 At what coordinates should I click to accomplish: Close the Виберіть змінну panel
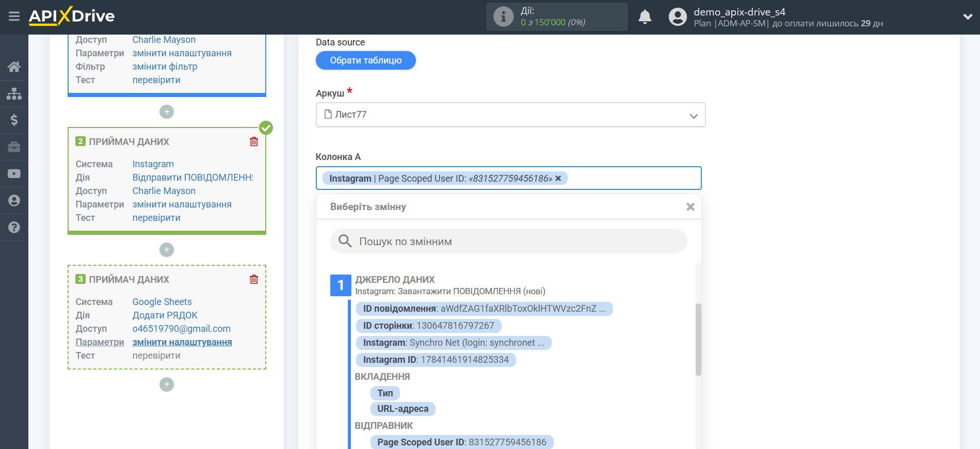(690, 207)
